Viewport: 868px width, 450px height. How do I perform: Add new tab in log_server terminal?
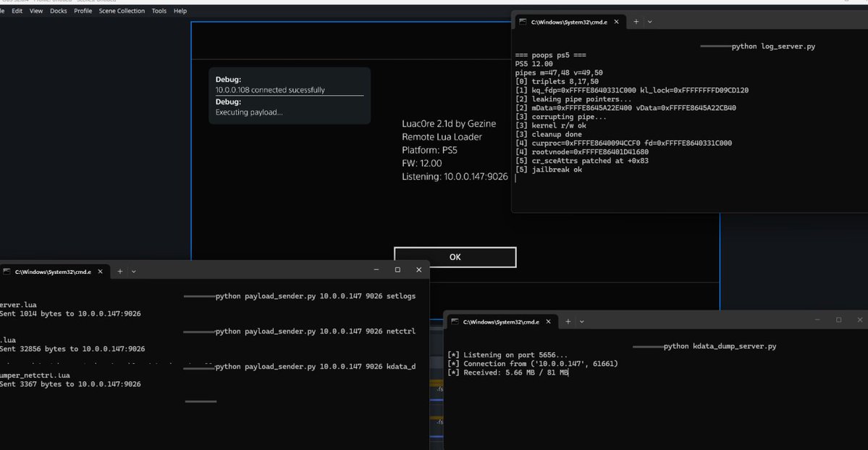pyautogui.click(x=636, y=22)
